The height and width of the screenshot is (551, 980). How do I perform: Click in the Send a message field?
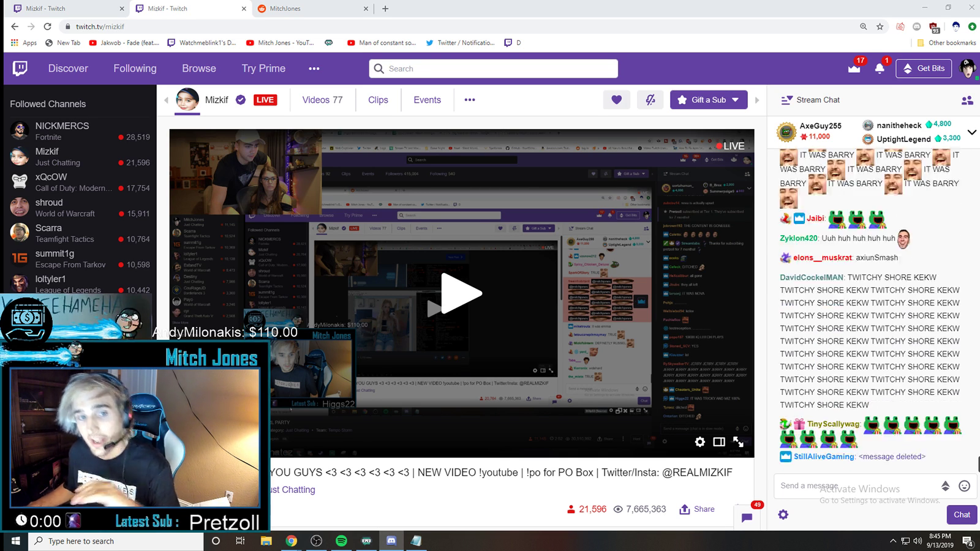point(858,485)
